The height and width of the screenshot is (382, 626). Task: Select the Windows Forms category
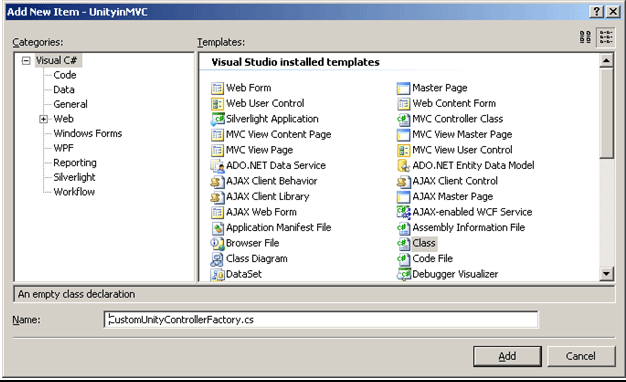88,133
